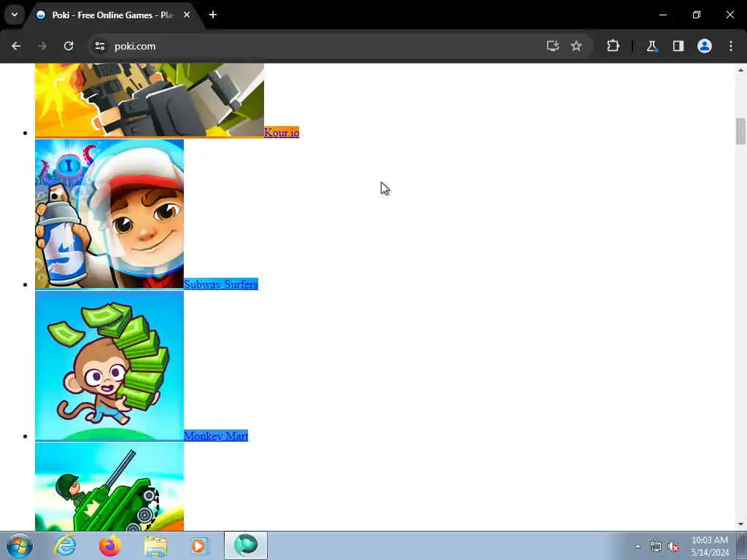
Task: Open the Kour.io link
Action: click(x=282, y=133)
